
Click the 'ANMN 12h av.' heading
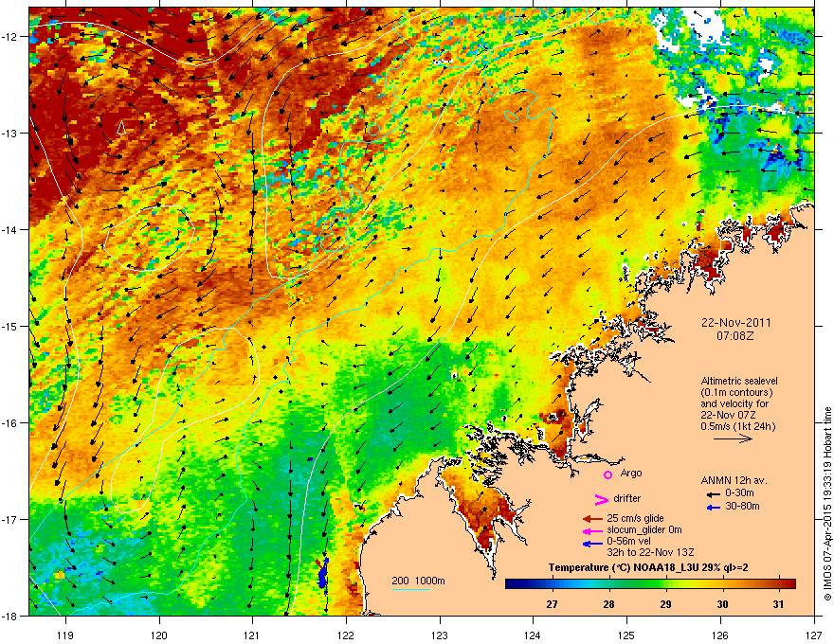734,480
